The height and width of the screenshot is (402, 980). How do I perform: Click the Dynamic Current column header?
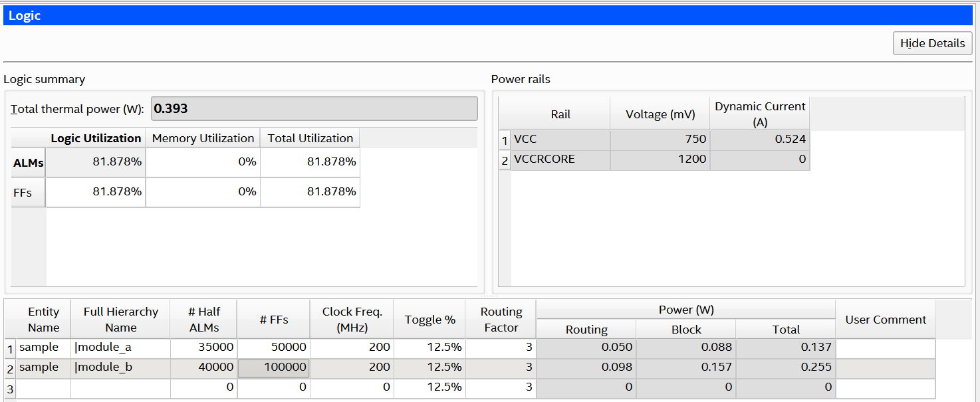759,114
